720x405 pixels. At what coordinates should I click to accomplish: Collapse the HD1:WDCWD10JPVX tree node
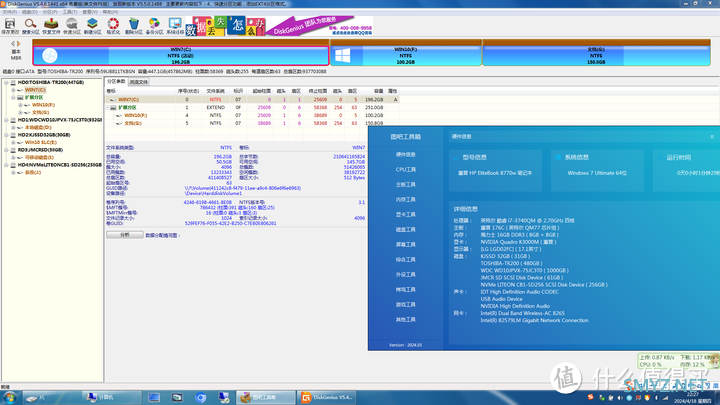6,120
